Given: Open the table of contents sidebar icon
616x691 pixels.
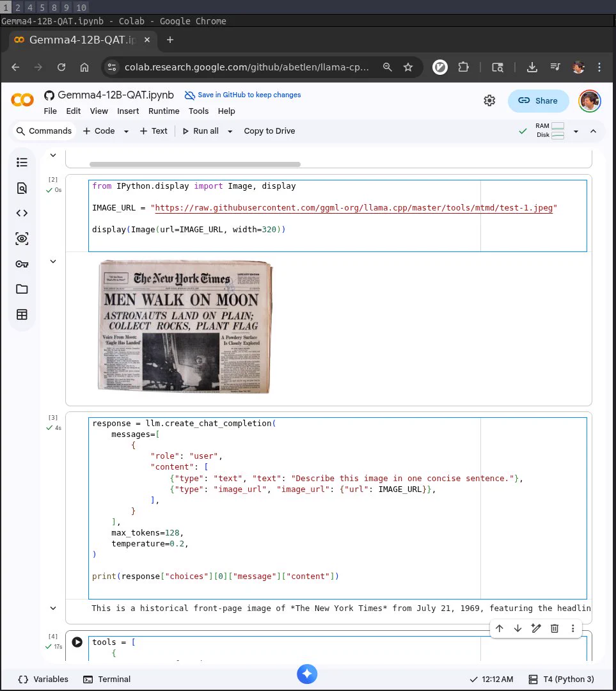Looking at the screenshot, I should (22, 163).
